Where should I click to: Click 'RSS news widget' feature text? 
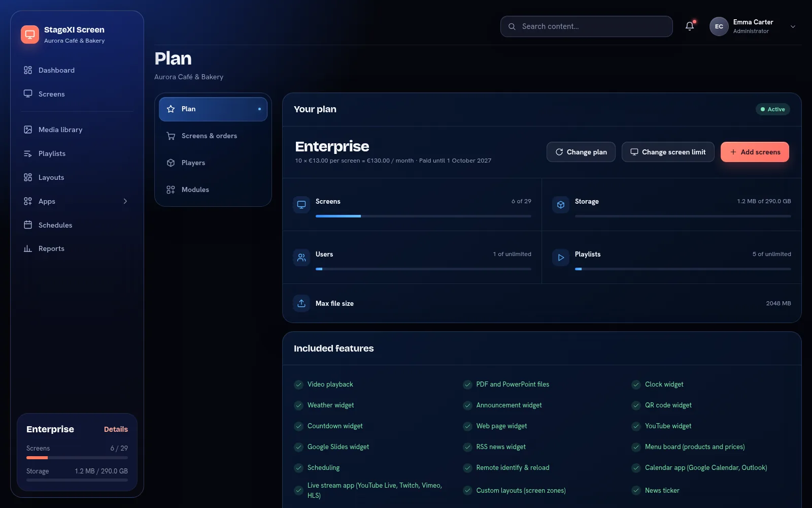(x=501, y=447)
